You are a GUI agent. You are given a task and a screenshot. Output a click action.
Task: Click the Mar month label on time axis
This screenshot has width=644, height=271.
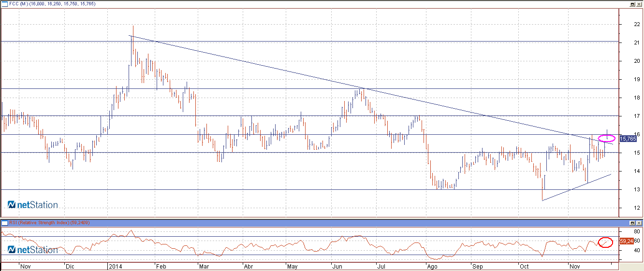point(204,266)
